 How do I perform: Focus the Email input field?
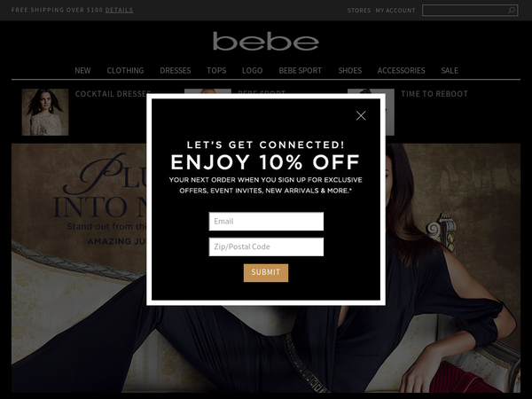coord(266,221)
